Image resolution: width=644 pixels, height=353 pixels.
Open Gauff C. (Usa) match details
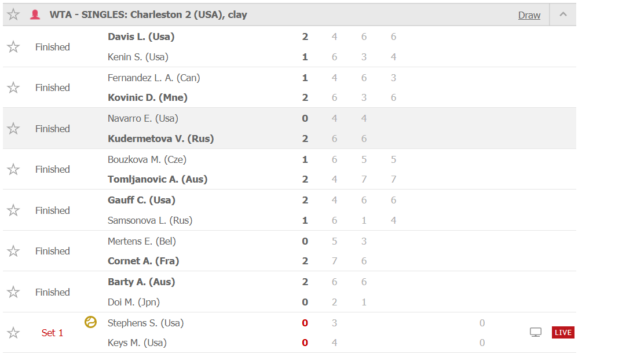pyautogui.click(x=141, y=200)
